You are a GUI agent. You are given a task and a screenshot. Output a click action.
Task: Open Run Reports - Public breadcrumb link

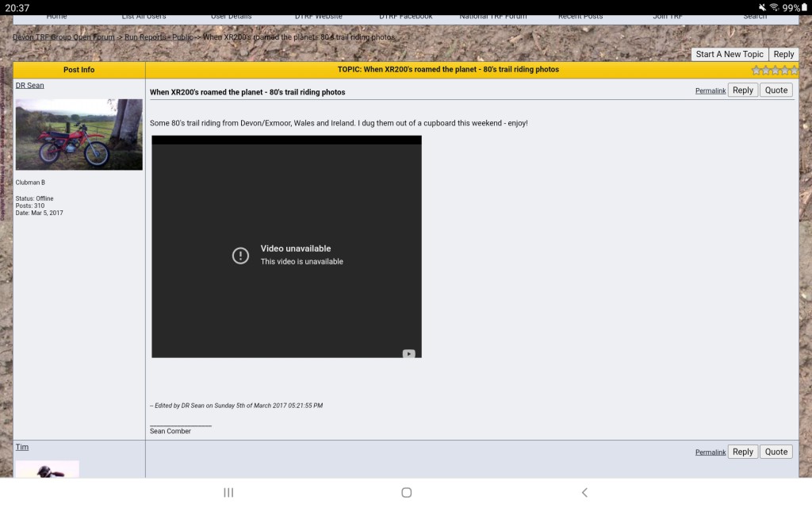159,37
